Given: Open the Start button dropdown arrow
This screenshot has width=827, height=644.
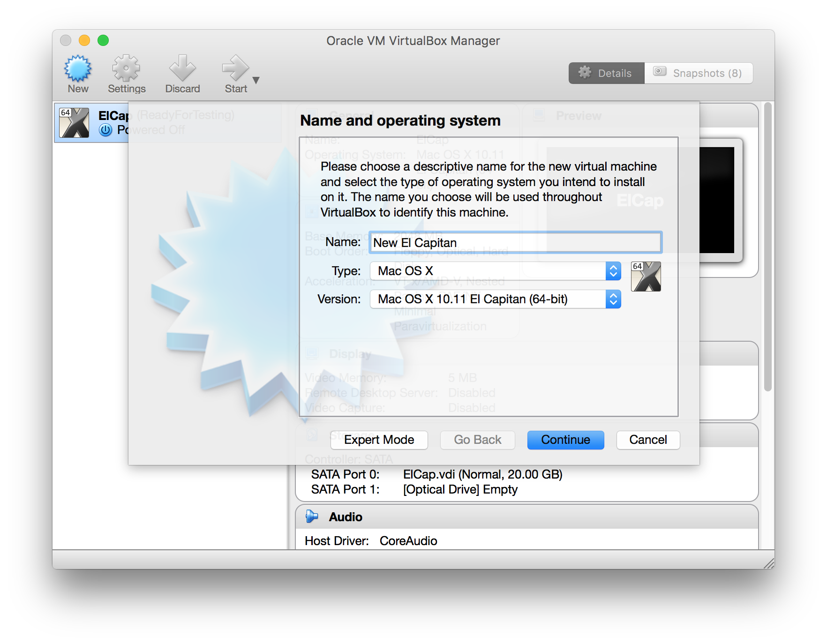Looking at the screenshot, I should pos(256,80).
